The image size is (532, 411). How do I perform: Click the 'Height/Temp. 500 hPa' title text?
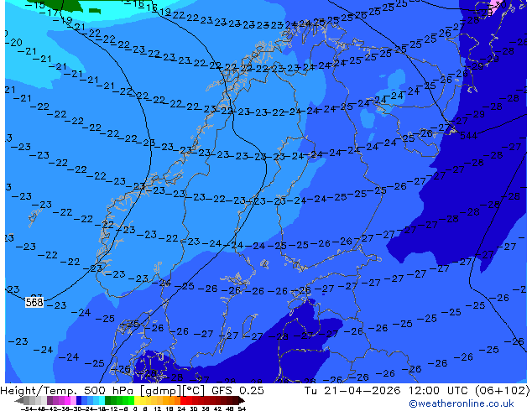pyautogui.click(x=69, y=390)
